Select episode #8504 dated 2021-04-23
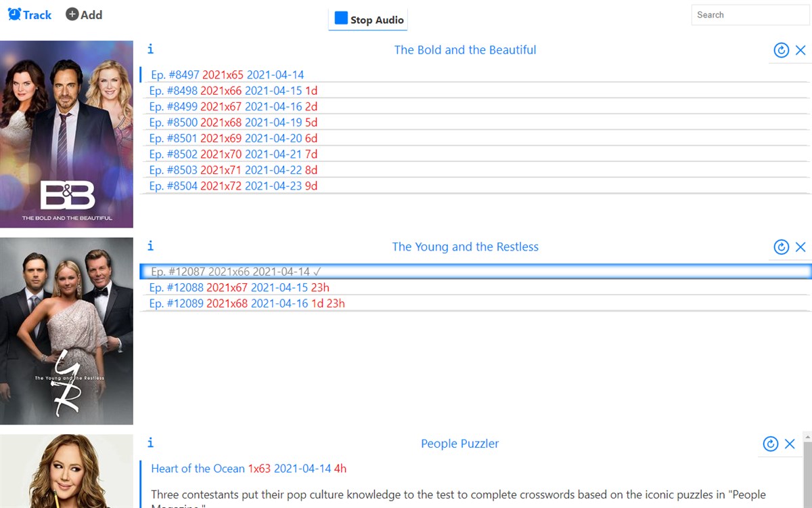 point(475,186)
